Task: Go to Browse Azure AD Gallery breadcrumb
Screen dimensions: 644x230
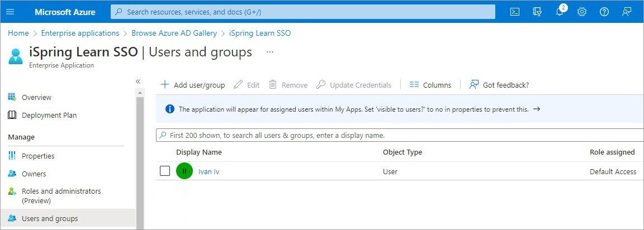Action: [x=174, y=33]
